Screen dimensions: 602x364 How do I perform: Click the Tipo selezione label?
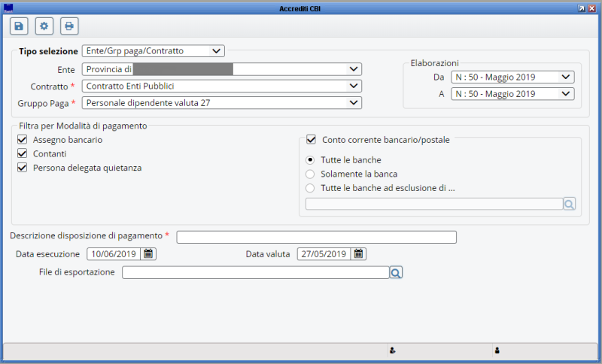tap(48, 51)
